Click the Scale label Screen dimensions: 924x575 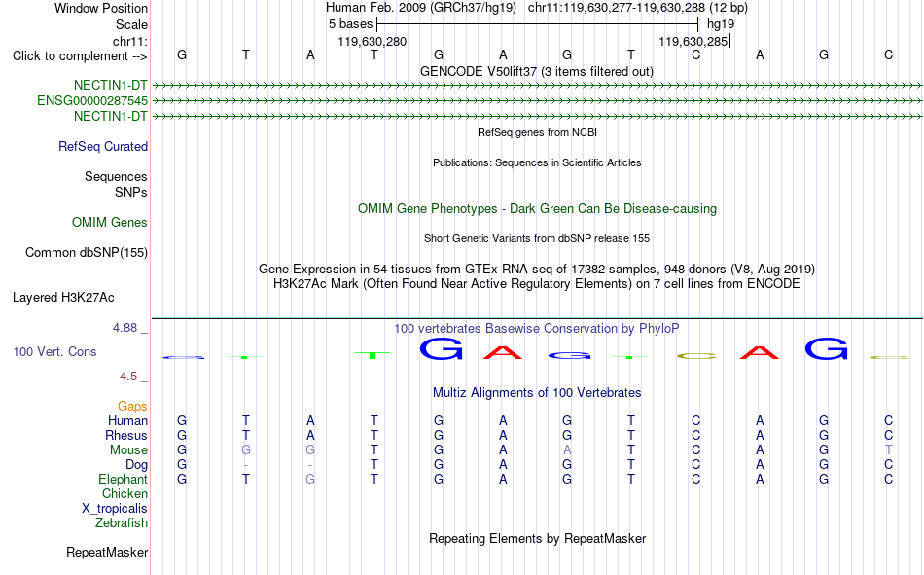(132, 24)
